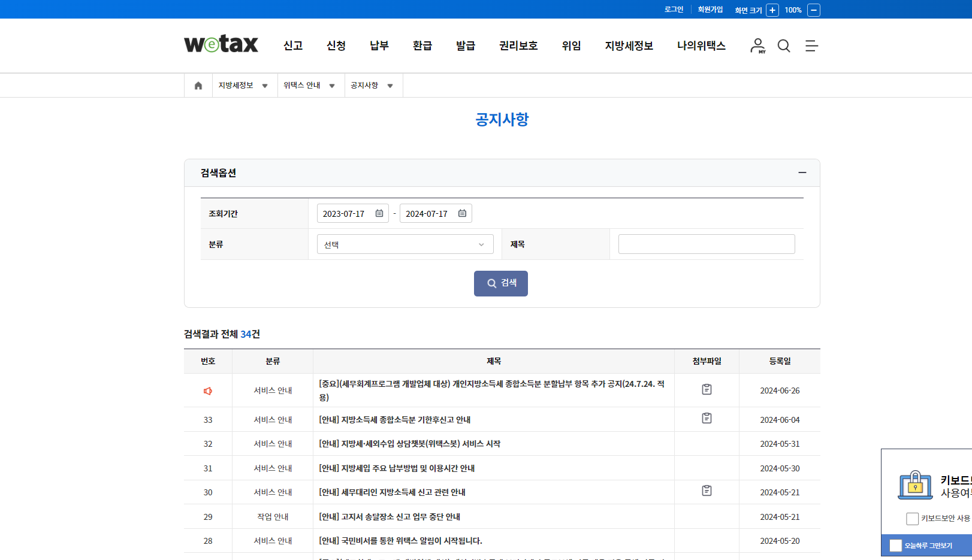972x560 pixels.
Task: Decrease screen size with minus icon
Action: (x=814, y=10)
